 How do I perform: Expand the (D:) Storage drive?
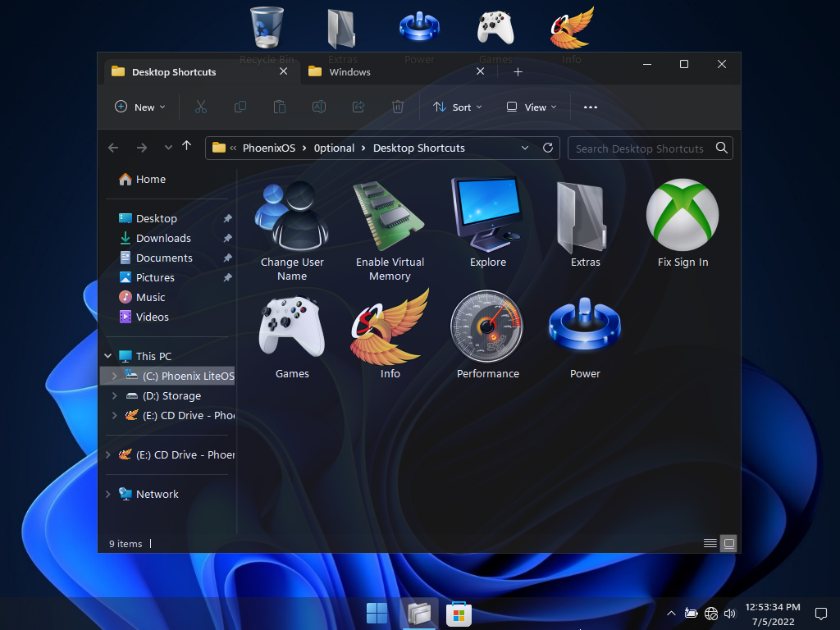[114, 396]
